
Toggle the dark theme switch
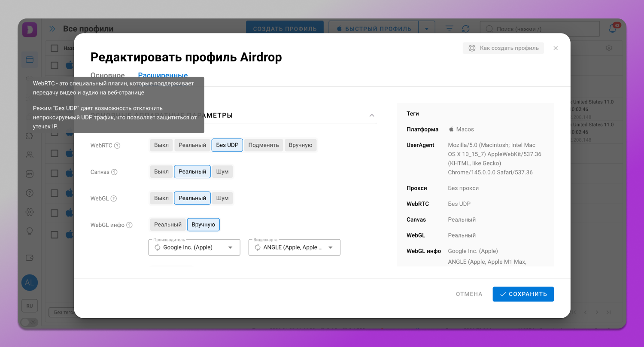(x=29, y=322)
